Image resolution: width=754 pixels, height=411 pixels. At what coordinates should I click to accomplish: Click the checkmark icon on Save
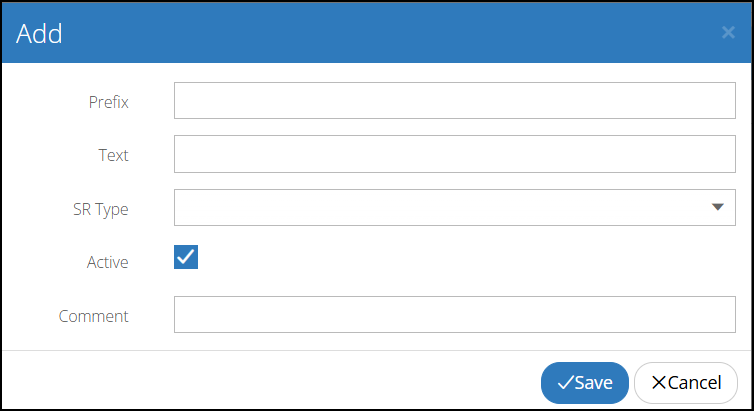[x=565, y=382]
